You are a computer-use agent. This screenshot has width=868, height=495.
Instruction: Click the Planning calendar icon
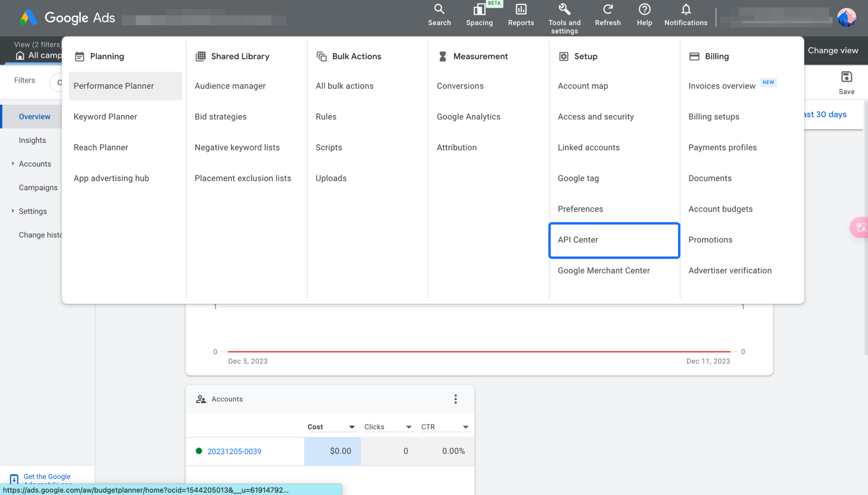[x=79, y=56]
